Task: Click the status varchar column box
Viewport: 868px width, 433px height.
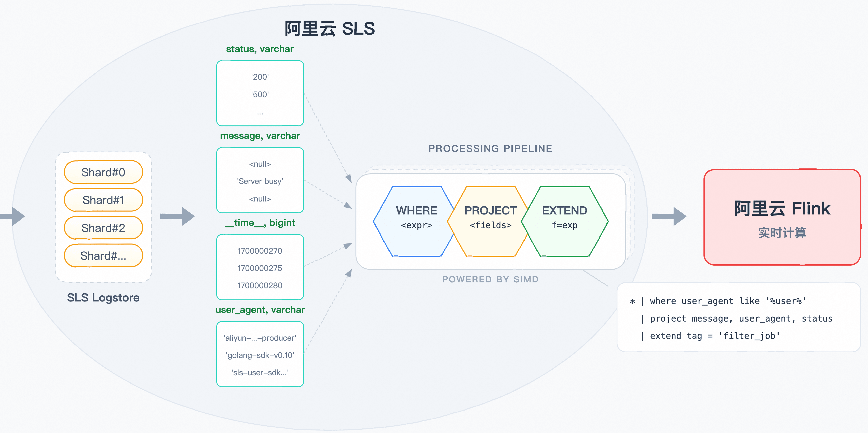Action: 260,93
